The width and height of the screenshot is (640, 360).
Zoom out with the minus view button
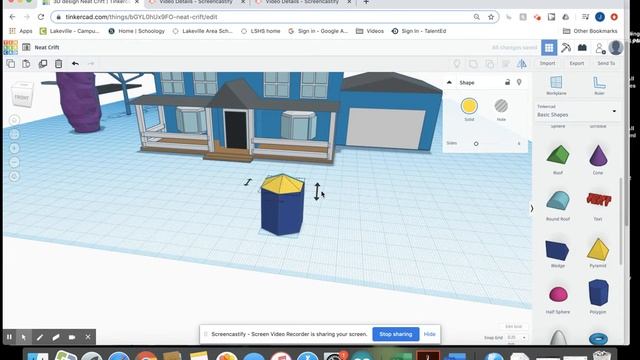[14, 162]
